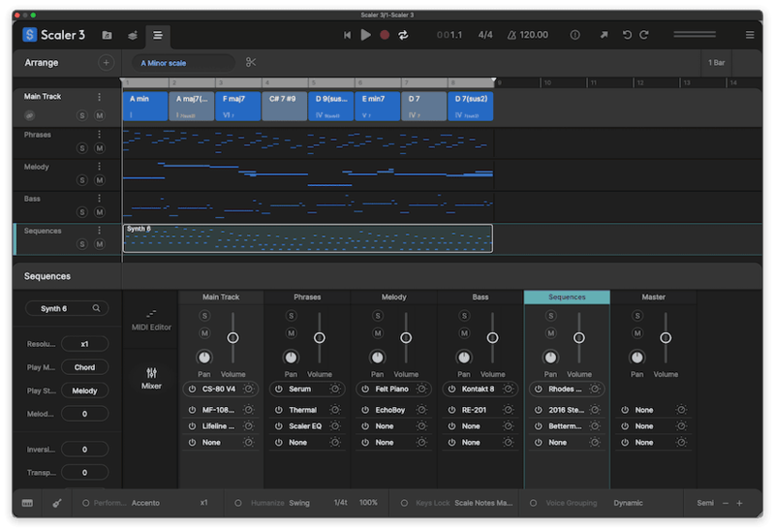Select the arrange list view icon
Screen dimensions: 775x532
point(158,35)
